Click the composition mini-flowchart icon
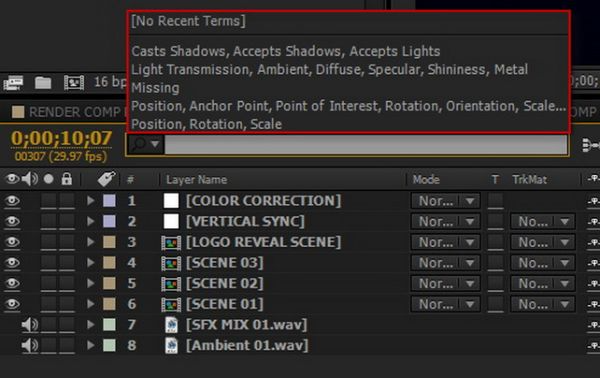This screenshot has width=600, height=378. pyautogui.click(x=590, y=145)
